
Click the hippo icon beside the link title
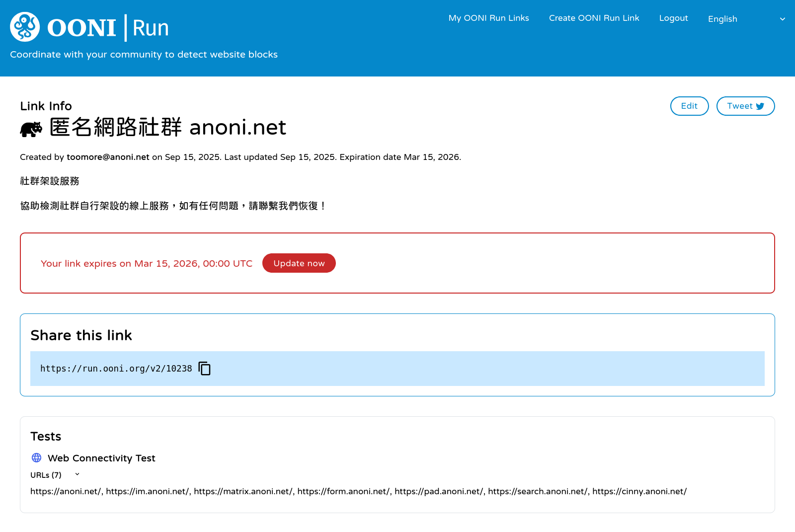pyautogui.click(x=31, y=129)
